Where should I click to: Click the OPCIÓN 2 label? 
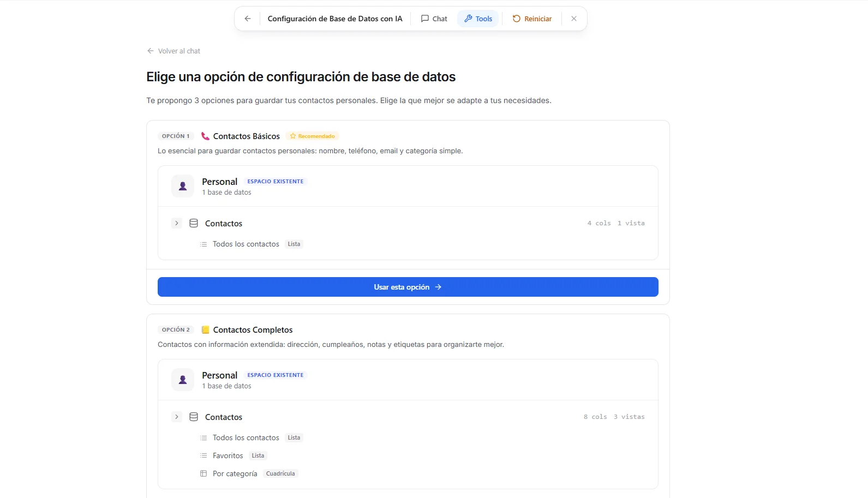pos(176,329)
